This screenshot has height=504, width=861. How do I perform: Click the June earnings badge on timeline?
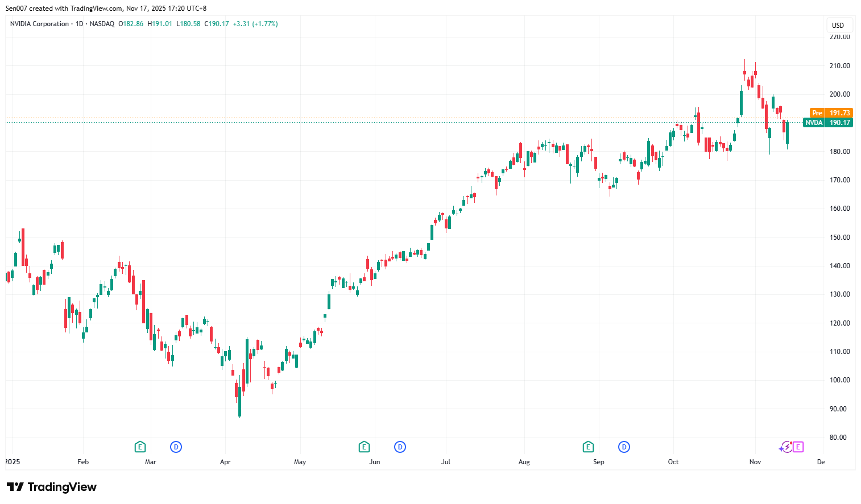pyautogui.click(x=364, y=447)
